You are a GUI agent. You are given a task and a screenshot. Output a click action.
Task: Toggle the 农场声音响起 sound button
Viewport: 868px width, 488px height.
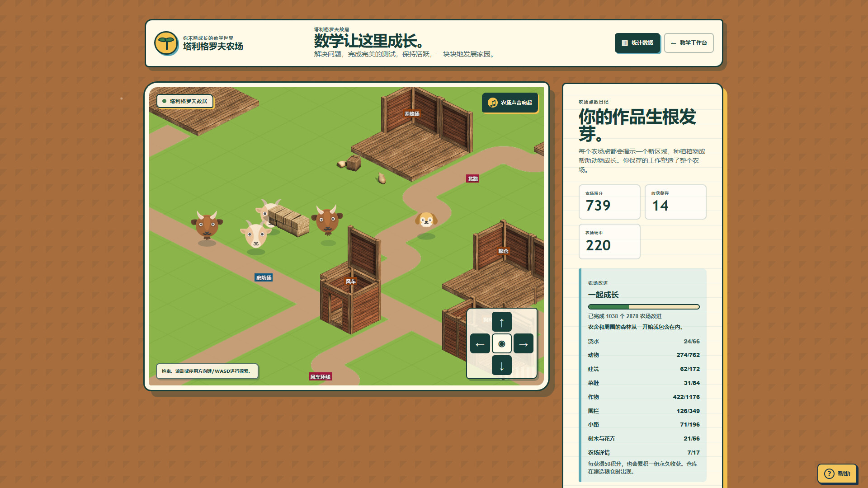click(x=510, y=103)
